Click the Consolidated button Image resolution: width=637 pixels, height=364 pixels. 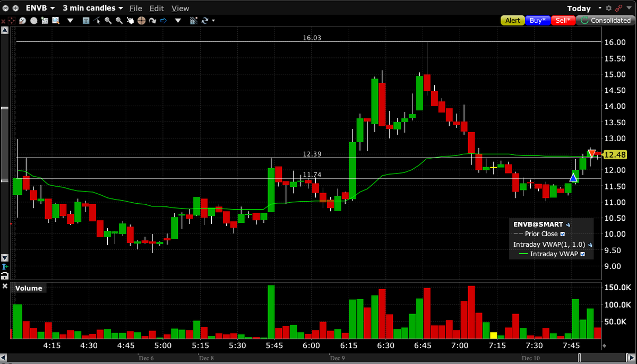pos(605,20)
